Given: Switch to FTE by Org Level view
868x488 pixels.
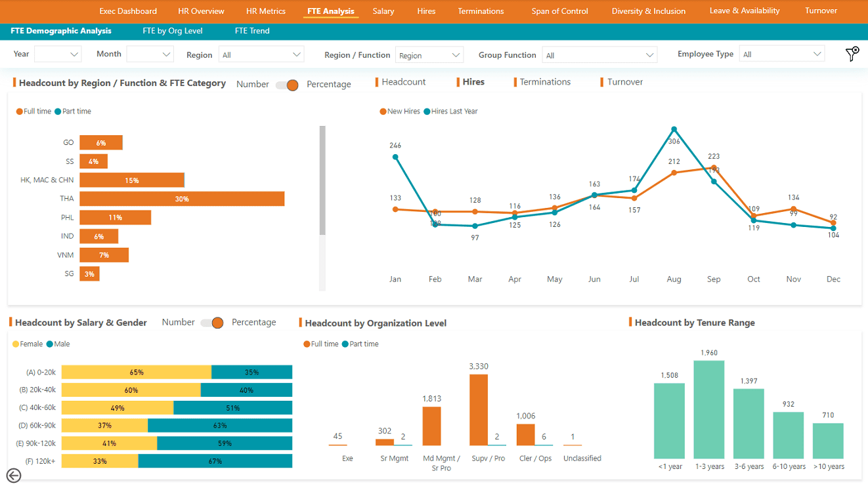Looking at the screenshot, I should (x=171, y=30).
